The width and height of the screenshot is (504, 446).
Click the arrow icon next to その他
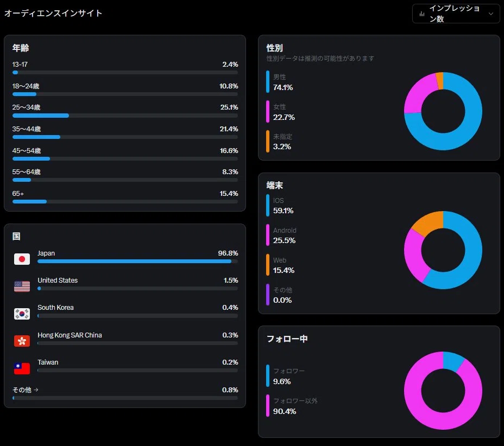[36, 390]
